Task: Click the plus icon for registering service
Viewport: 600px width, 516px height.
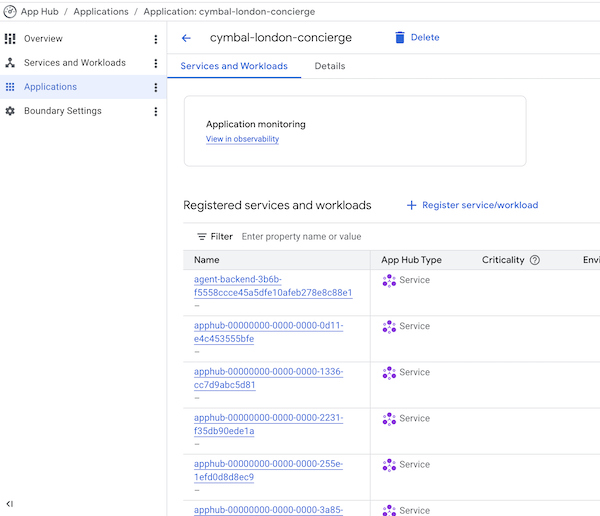Action: point(411,205)
